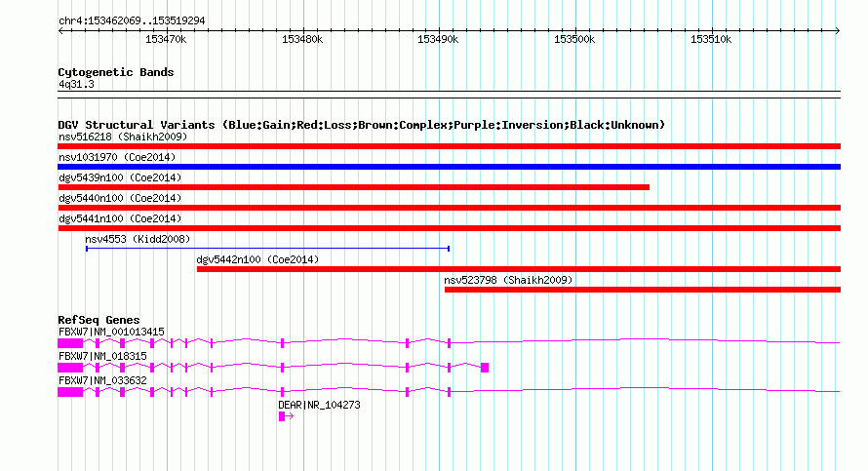868x471 pixels.
Task: Open the DGV Structural Variants track title
Action: click(x=361, y=125)
